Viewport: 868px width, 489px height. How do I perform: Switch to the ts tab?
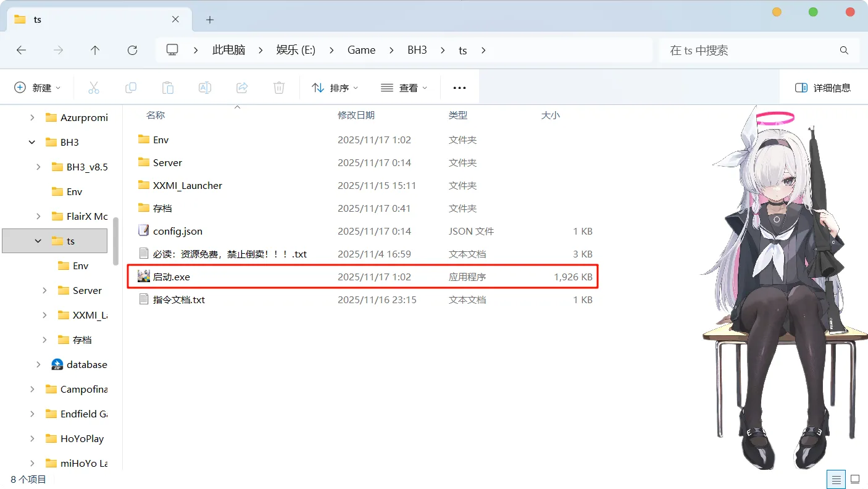[93, 19]
